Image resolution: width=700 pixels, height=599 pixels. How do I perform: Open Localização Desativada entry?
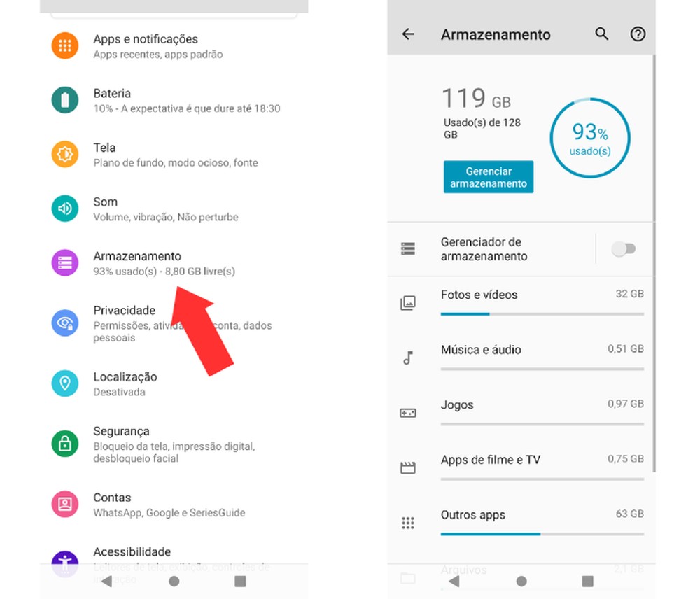(x=174, y=384)
